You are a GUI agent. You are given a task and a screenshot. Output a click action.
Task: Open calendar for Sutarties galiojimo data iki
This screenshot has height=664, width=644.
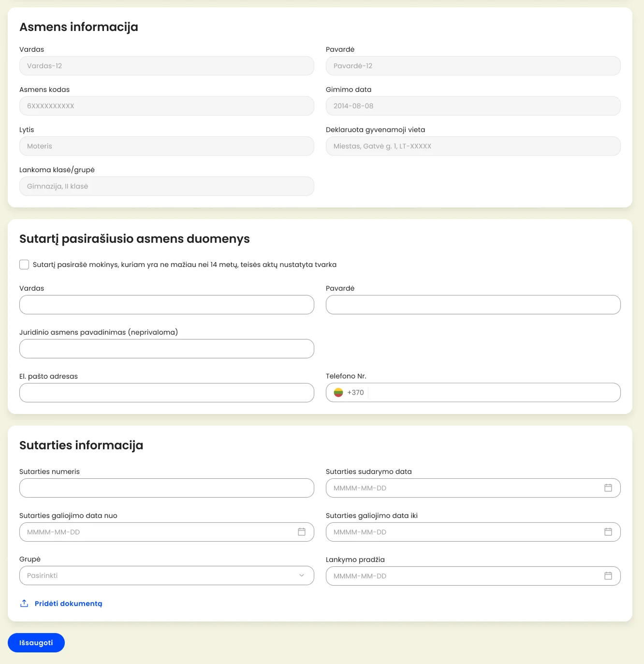[608, 532]
